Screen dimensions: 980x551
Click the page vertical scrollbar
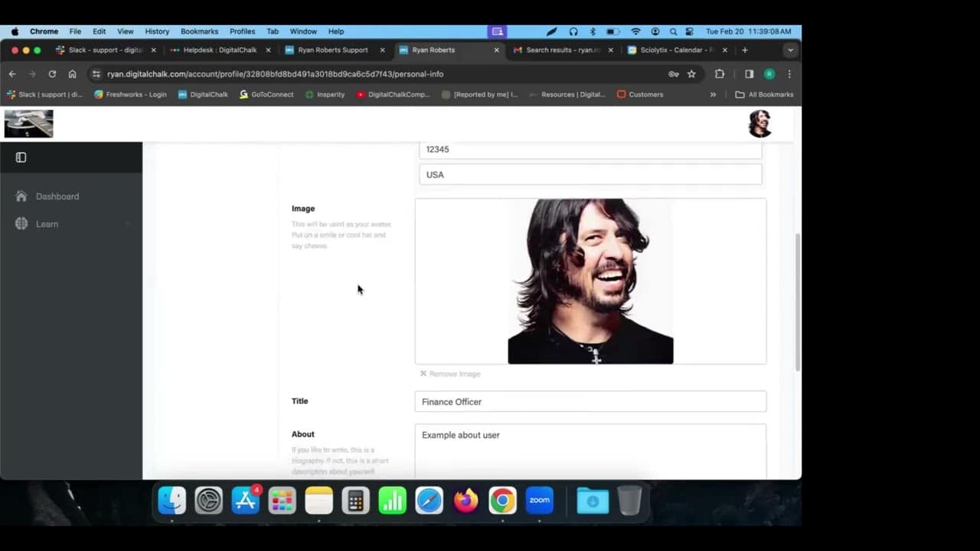point(797,302)
